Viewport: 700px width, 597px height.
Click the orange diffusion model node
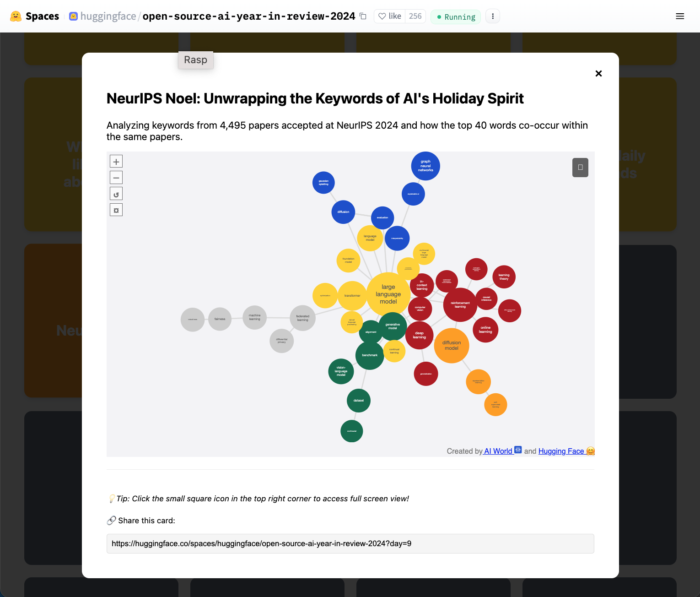tap(452, 346)
